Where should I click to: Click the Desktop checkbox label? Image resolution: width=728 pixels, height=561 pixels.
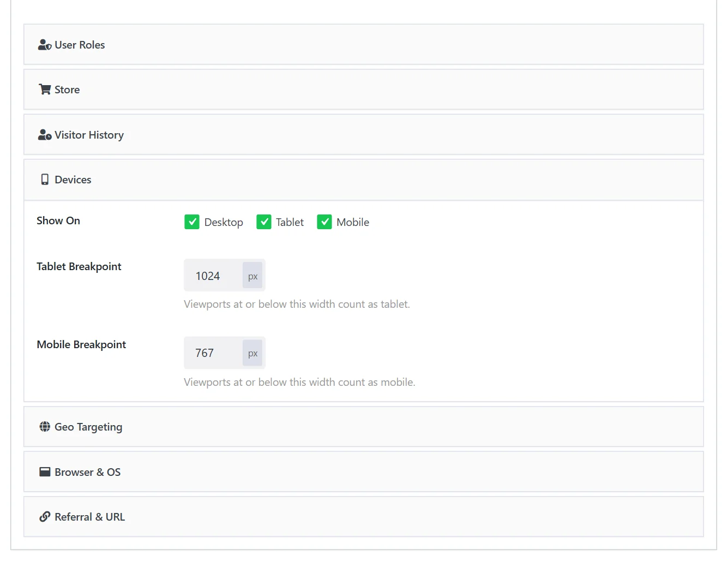click(224, 222)
